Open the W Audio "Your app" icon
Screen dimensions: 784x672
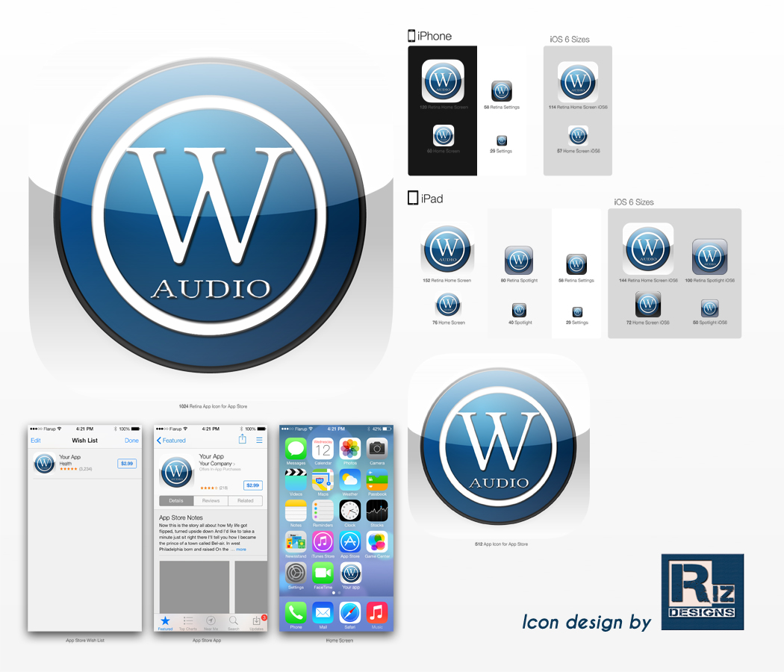tap(351, 573)
